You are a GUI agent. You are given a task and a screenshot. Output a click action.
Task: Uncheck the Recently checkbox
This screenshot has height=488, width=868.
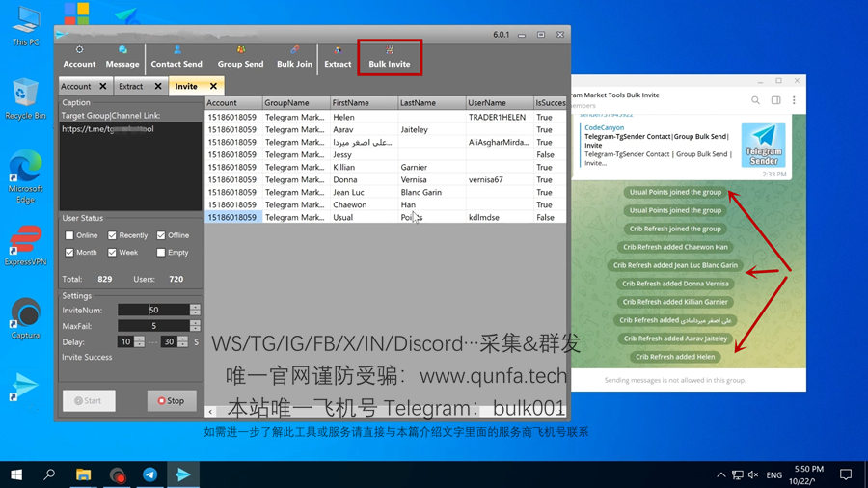[113, 235]
